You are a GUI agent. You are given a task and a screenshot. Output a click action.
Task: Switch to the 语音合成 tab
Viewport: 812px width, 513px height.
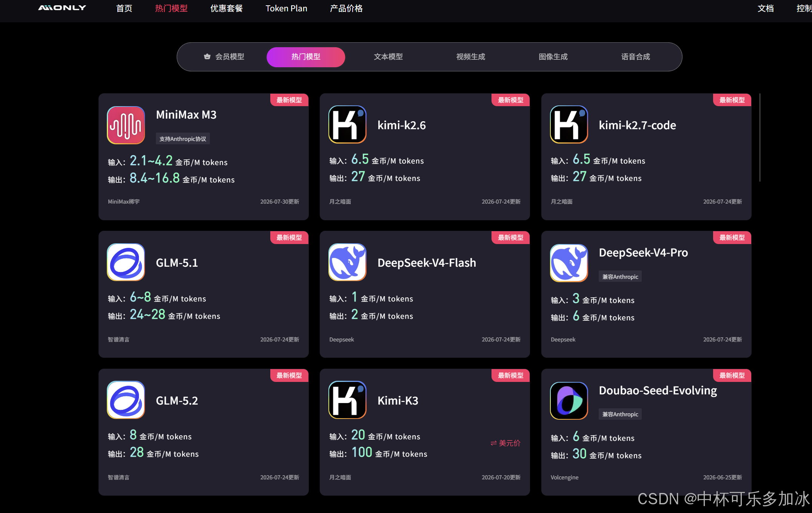[636, 57]
